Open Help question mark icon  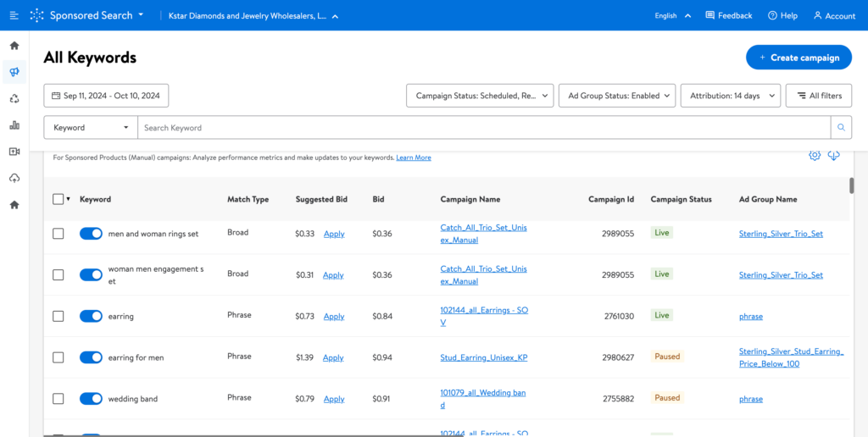point(772,15)
